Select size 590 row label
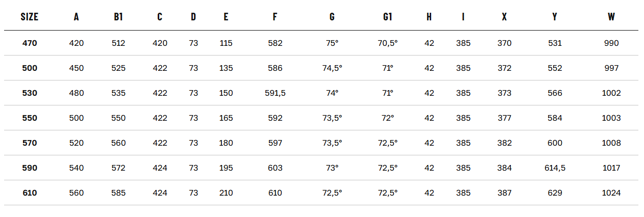Screen dimensions: 644x217 pos(30,168)
